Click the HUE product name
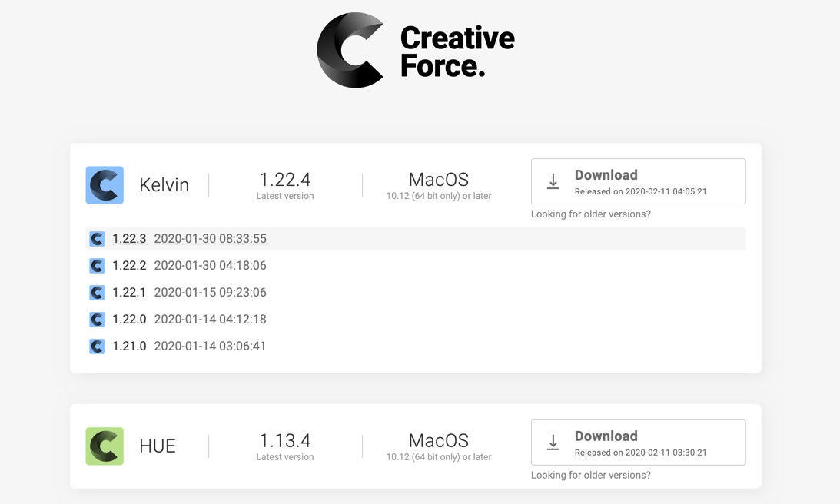840x504 pixels. [x=158, y=446]
